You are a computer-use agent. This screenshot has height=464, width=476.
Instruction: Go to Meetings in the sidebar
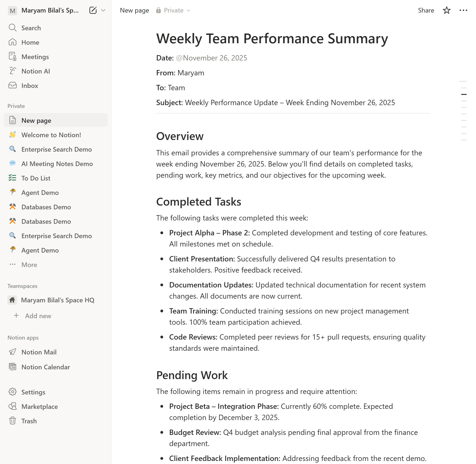click(35, 57)
